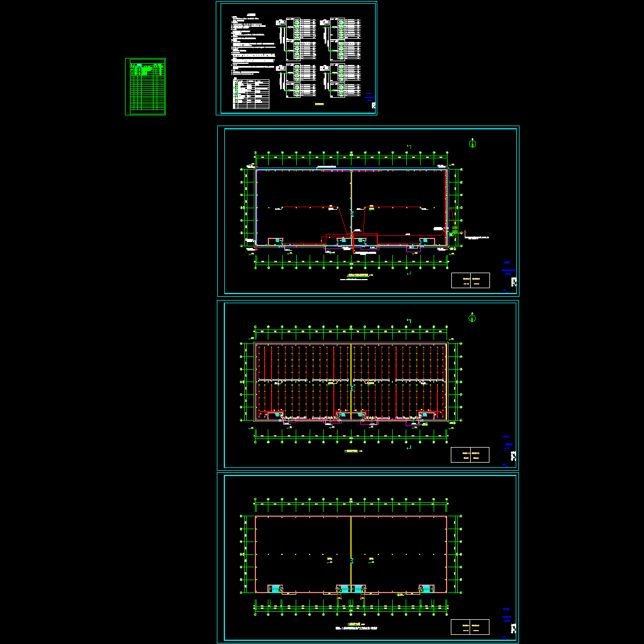Select the incoming power line at first plan's right side
Screen dimensions: 644x644
460,232
